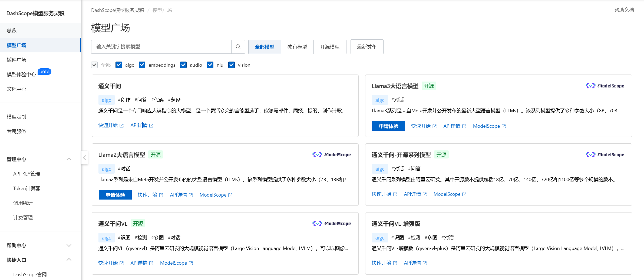Image resolution: width=644 pixels, height=280 pixels.
Task: Open 模型广场 in the sidebar
Action: [x=41, y=45]
